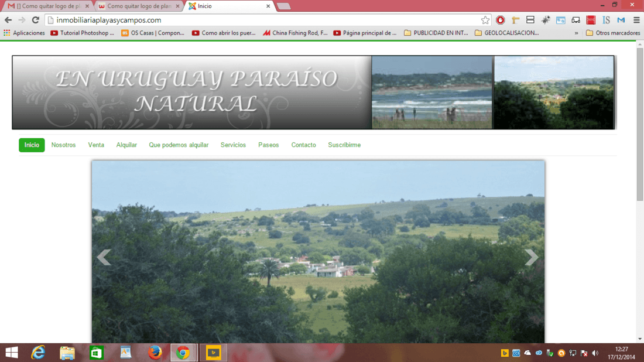644x362 pixels.
Task: Open a new tab
Action: [283, 6]
